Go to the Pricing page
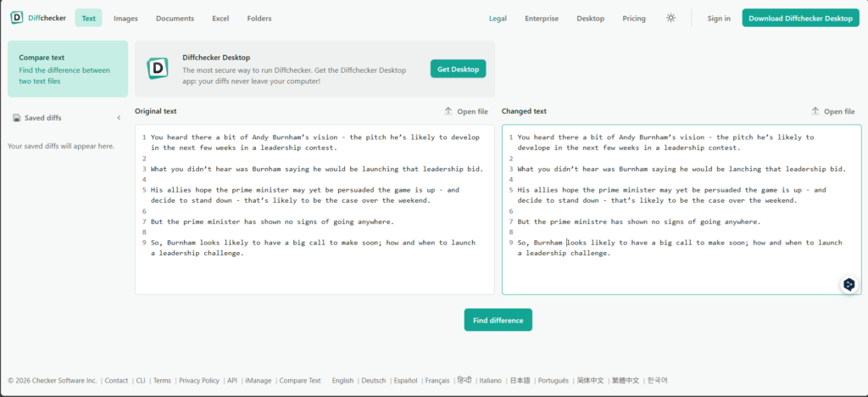 [634, 19]
